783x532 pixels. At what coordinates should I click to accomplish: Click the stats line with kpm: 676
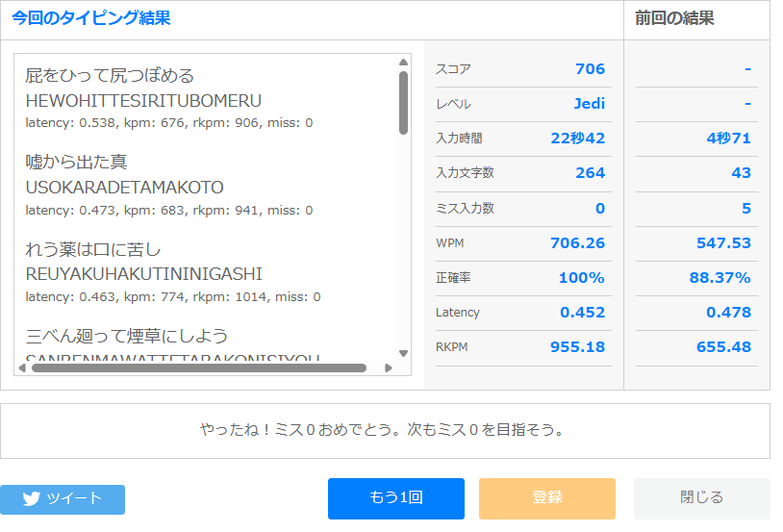(168, 123)
